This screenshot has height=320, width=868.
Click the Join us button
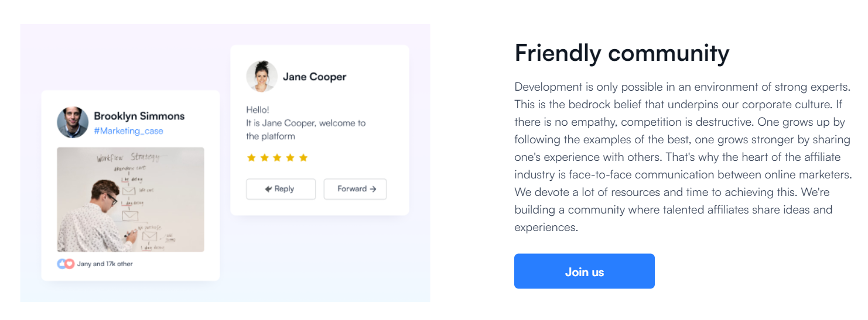(x=584, y=271)
